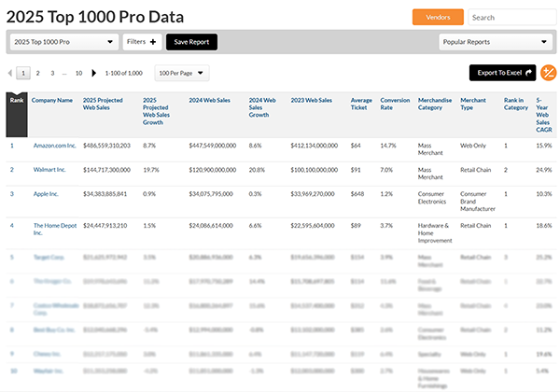This screenshot has width=560, height=392.
Task: Click Save Report button
Action: pos(191,42)
